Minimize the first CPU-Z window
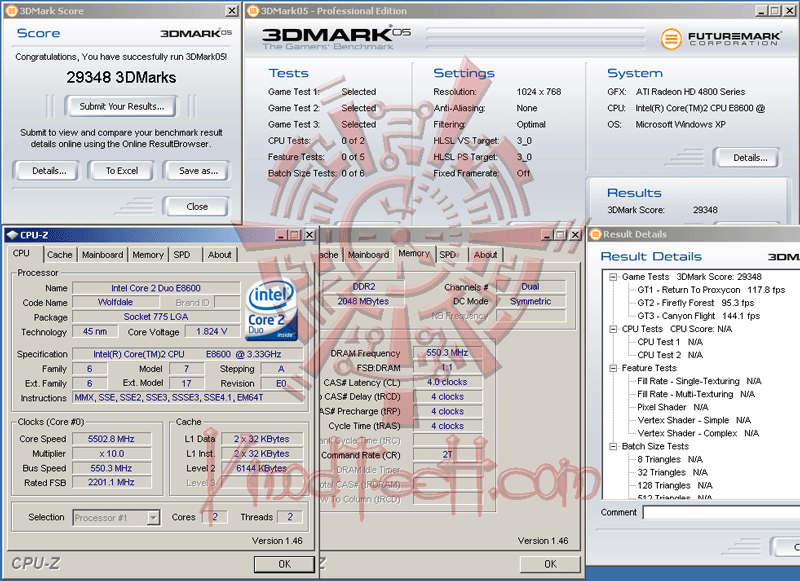 coord(281,235)
